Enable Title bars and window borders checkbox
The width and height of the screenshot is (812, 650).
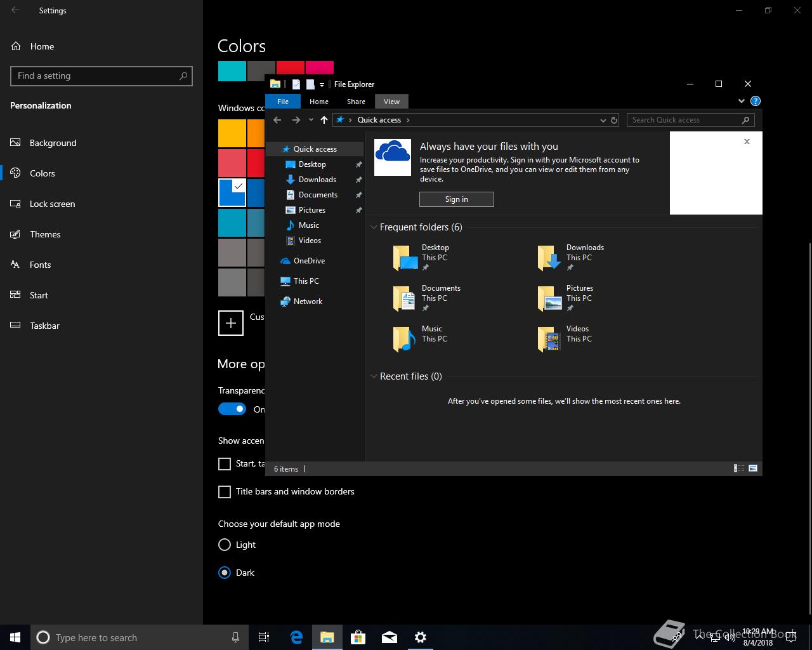coord(225,492)
